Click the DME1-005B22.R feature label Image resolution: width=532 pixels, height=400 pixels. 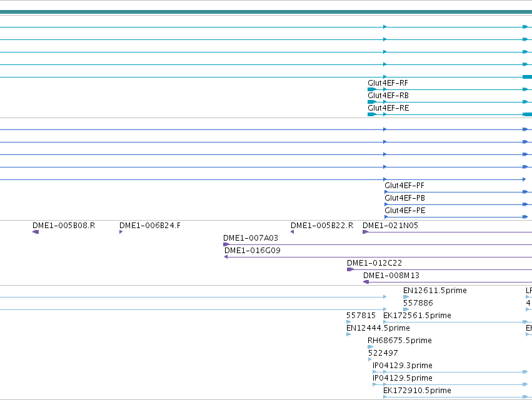tap(322, 226)
